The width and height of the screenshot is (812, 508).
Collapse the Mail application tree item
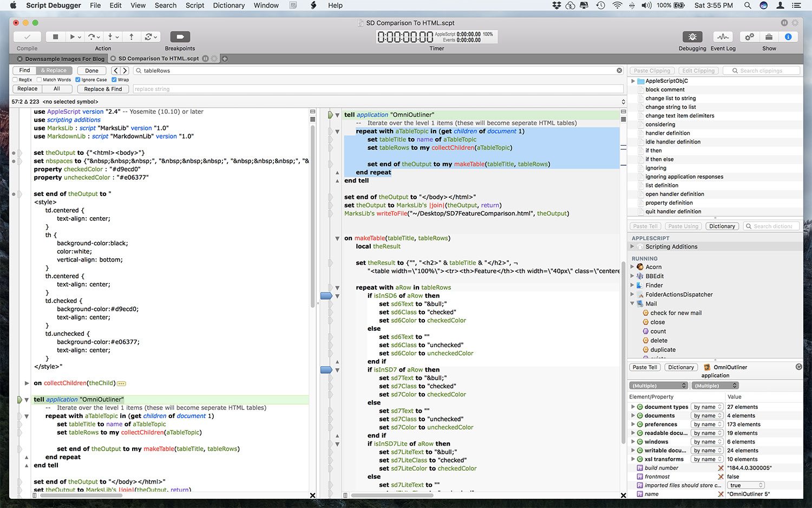tap(633, 304)
